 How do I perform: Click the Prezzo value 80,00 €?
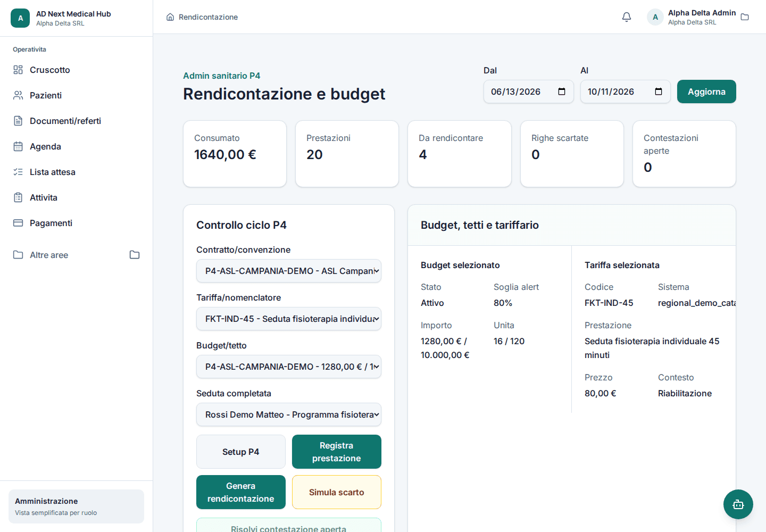pos(601,393)
